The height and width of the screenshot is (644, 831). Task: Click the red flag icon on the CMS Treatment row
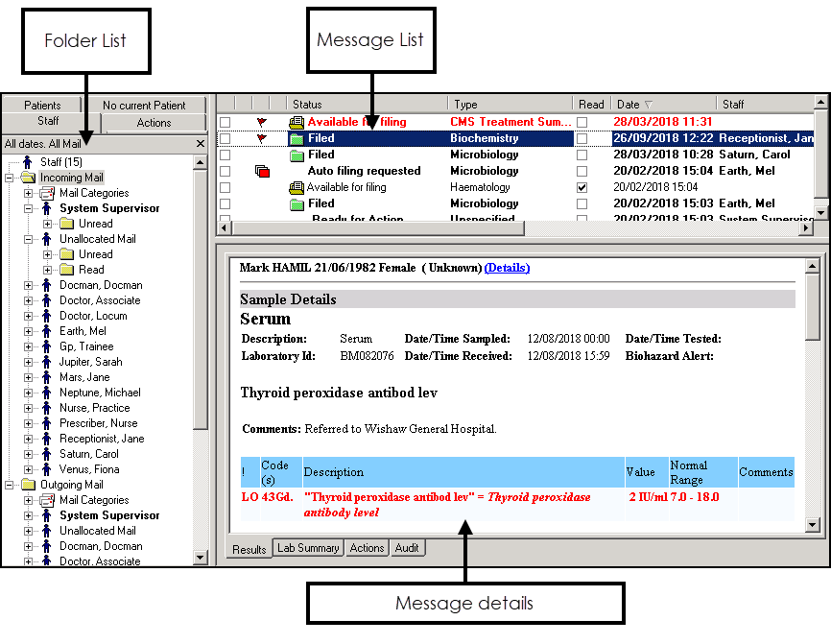[x=261, y=122]
